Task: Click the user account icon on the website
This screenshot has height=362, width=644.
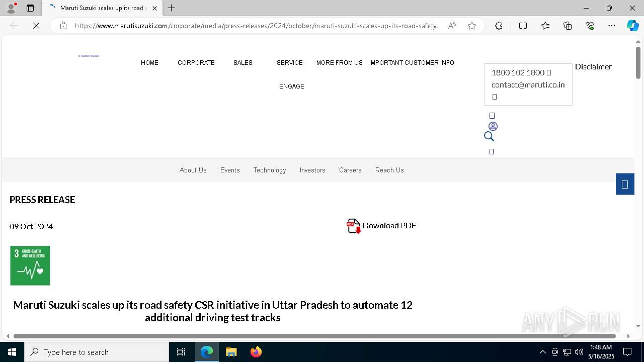Action: pos(493,126)
